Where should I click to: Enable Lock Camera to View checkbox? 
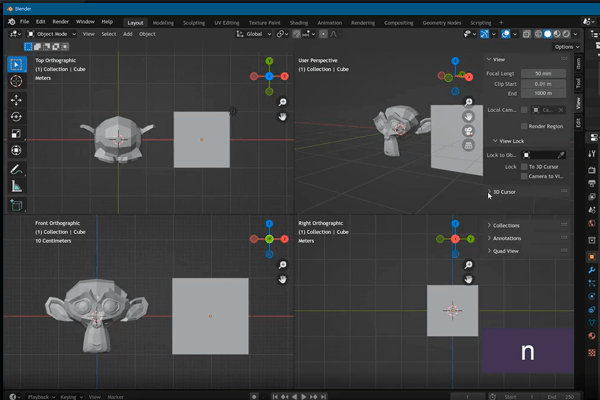[524, 176]
